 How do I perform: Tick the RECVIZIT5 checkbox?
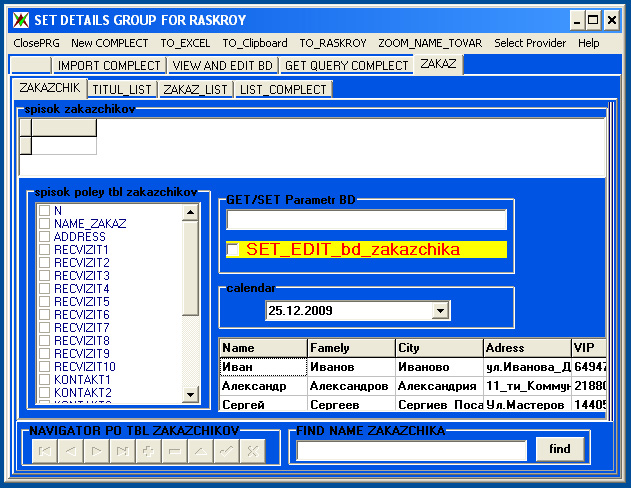44,301
